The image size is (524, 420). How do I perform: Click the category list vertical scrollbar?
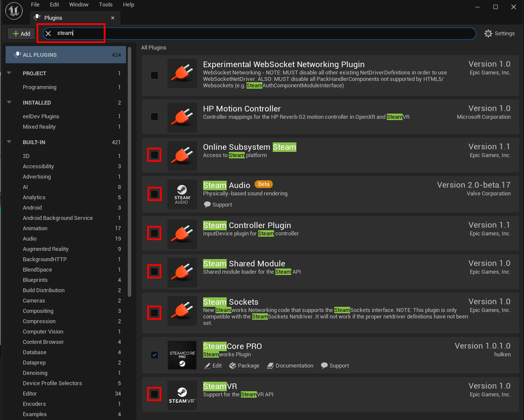point(130,172)
